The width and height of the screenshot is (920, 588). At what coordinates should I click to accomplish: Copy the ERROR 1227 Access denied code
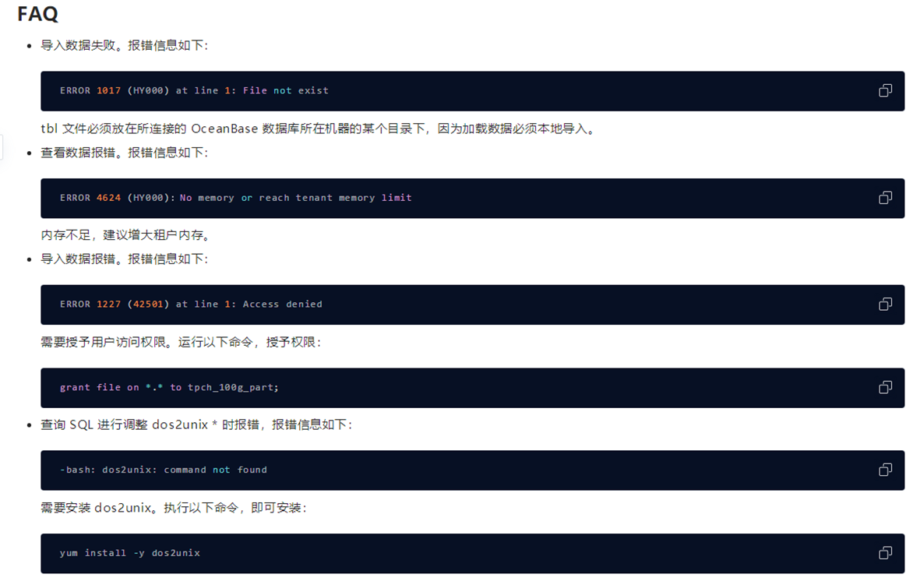[885, 304]
